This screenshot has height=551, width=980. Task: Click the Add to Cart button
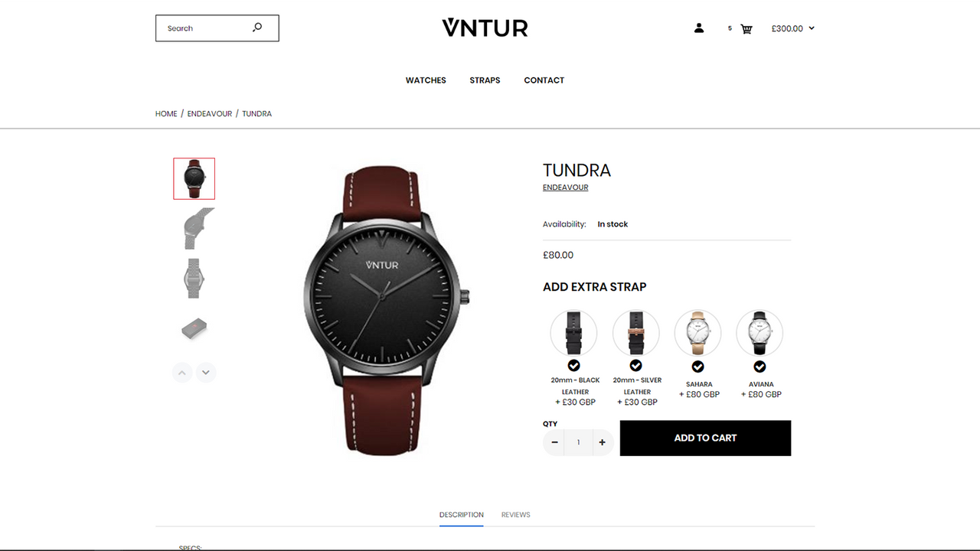705,438
